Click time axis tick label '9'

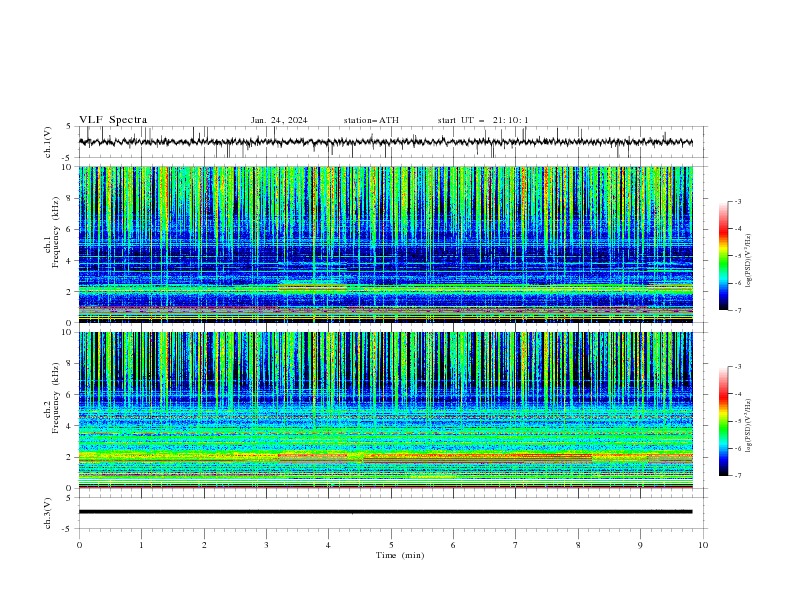(x=640, y=545)
